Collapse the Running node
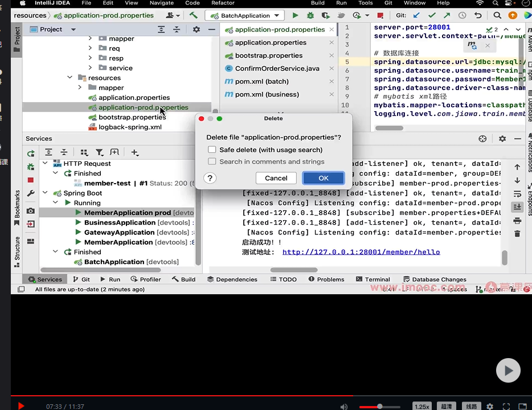The width and height of the screenshot is (532, 410). 56,203
